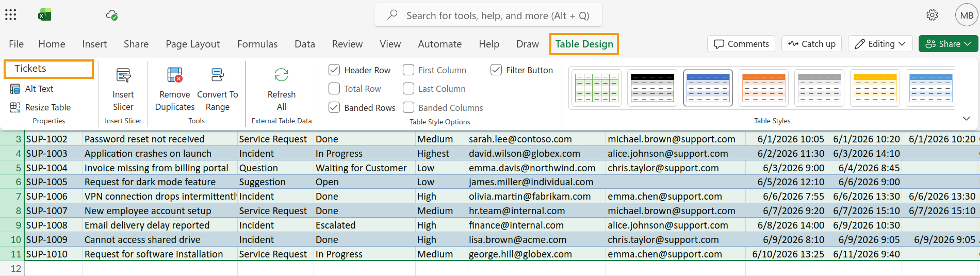Select the light blue table style
This screenshot has width=980, height=276.
(x=931, y=88)
